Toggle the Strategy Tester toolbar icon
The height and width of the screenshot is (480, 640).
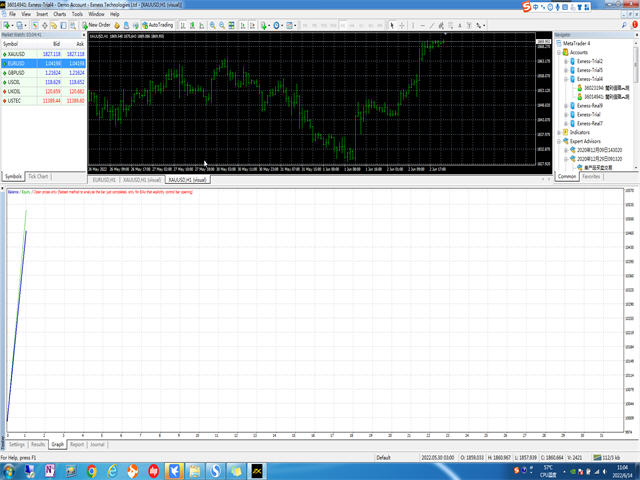click(x=73, y=25)
